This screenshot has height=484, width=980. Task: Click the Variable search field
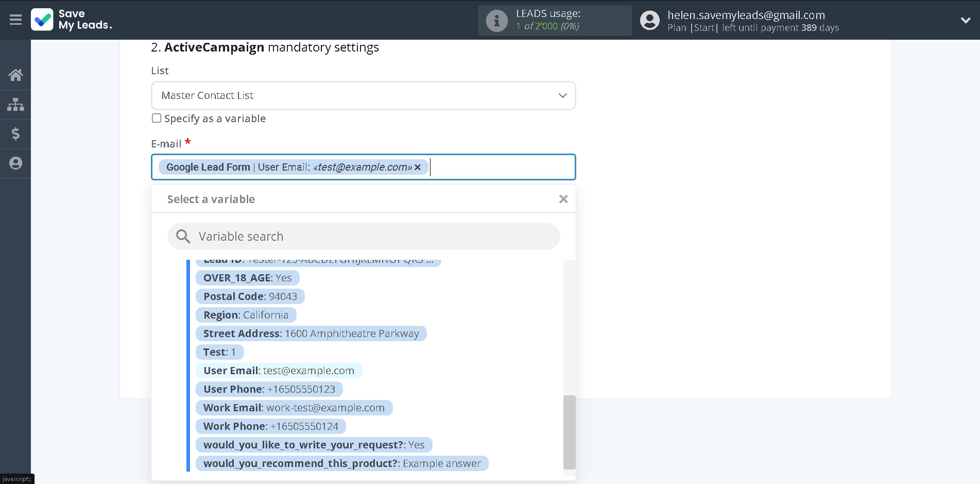tap(363, 236)
